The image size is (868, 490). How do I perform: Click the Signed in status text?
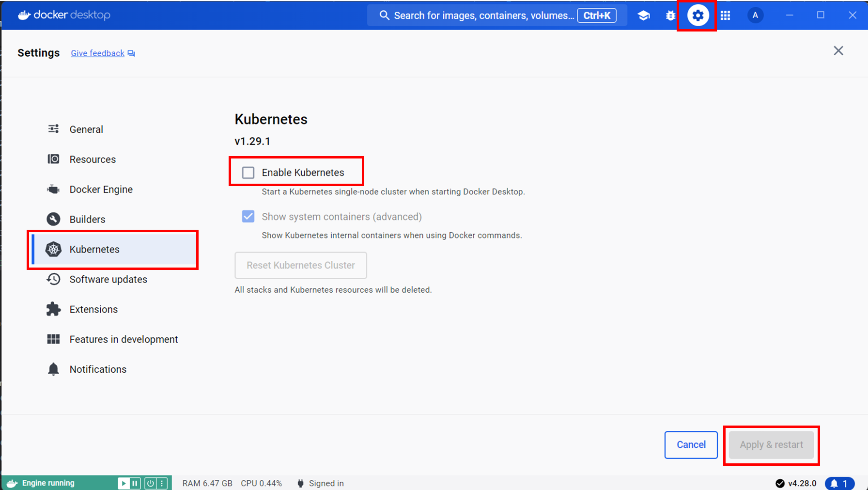326,483
